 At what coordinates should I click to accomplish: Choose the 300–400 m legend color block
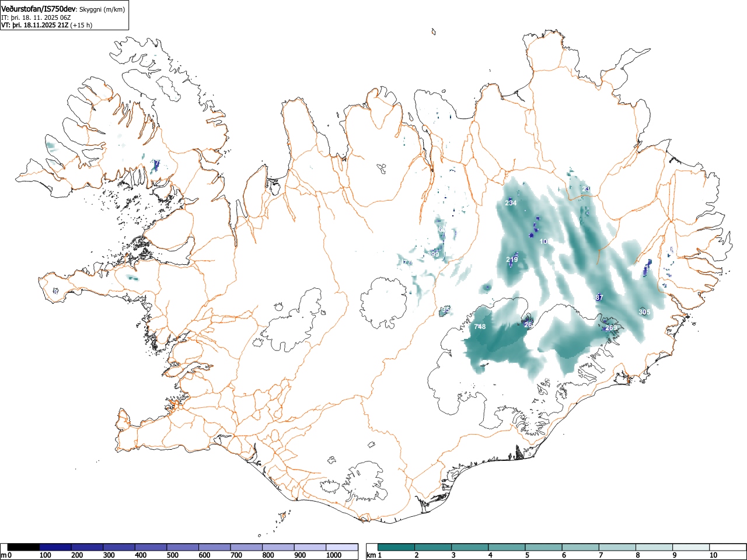click(119, 547)
